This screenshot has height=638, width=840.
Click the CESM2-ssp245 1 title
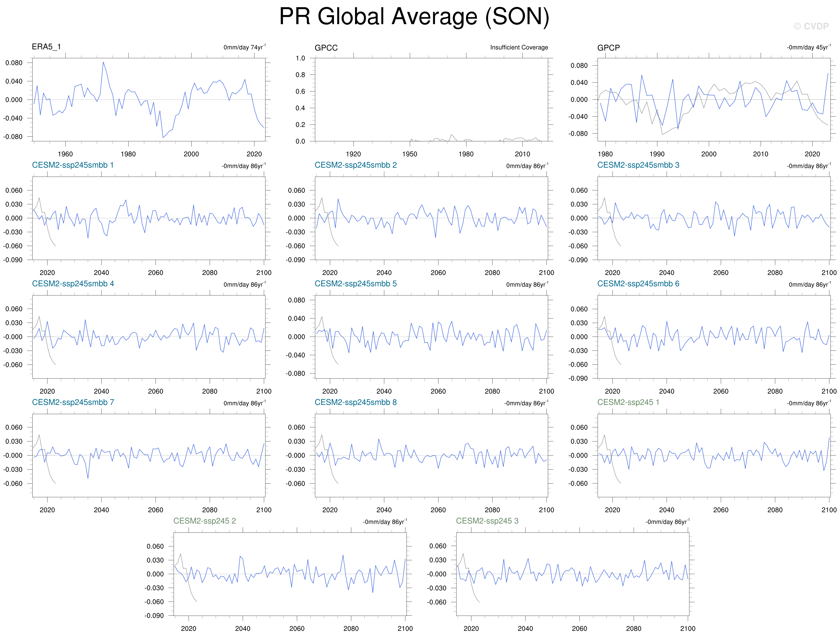point(628,402)
